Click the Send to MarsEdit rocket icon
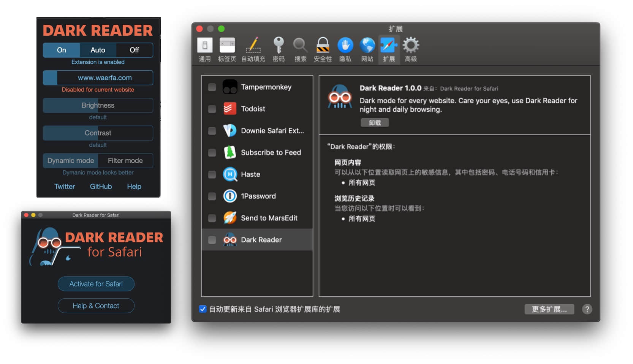Viewport: 633px width, 364px height. (230, 218)
